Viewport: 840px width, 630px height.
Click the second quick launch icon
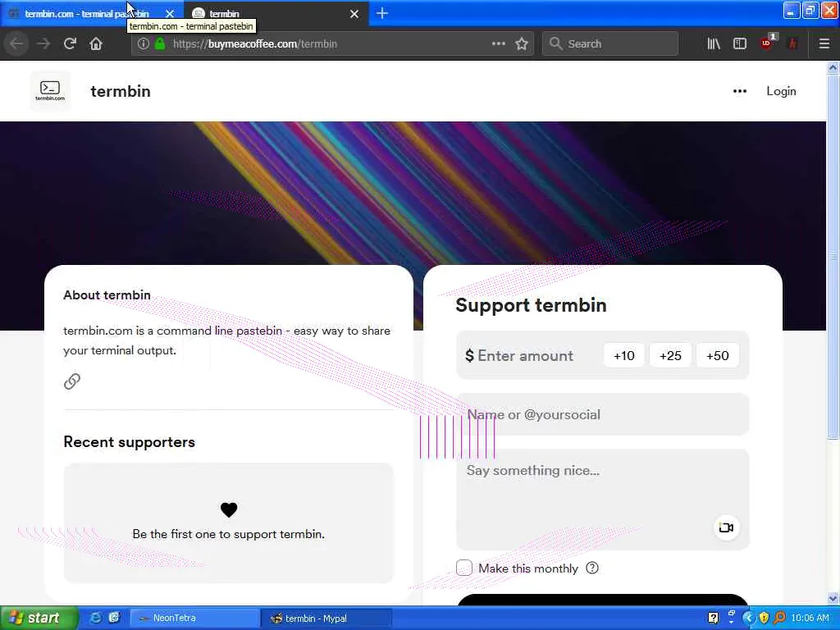(x=114, y=618)
